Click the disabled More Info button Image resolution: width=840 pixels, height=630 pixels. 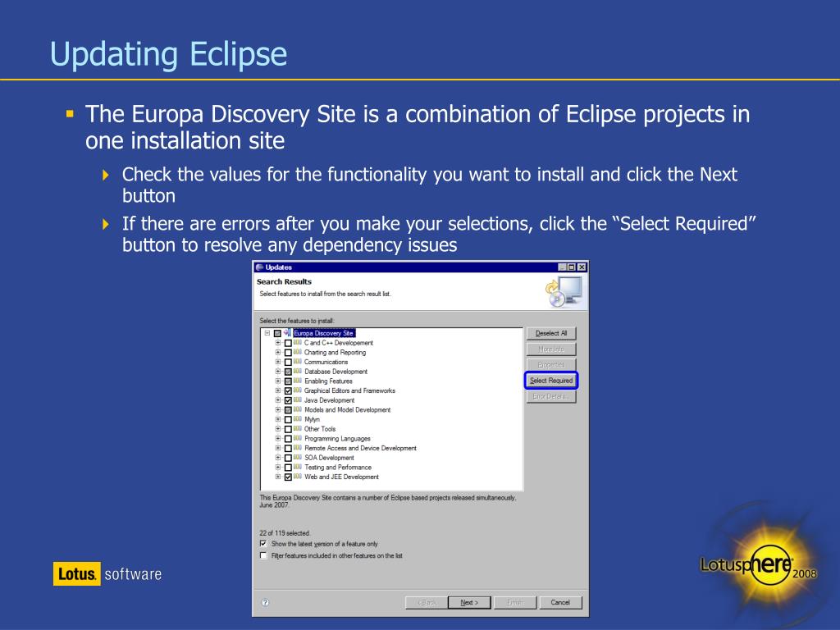[550, 349]
